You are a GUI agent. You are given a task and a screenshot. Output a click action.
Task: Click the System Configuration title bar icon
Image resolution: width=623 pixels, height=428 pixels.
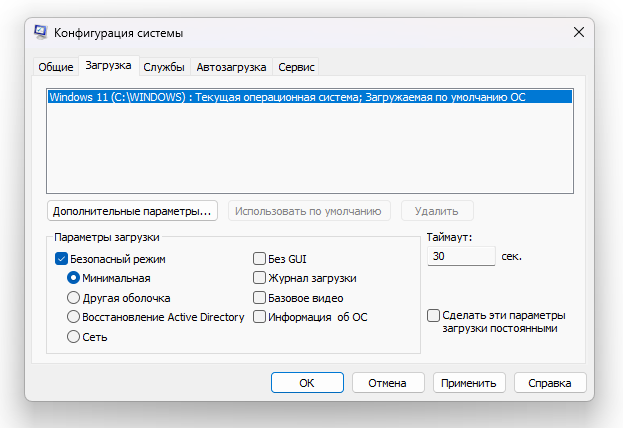[x=39, y=33]
